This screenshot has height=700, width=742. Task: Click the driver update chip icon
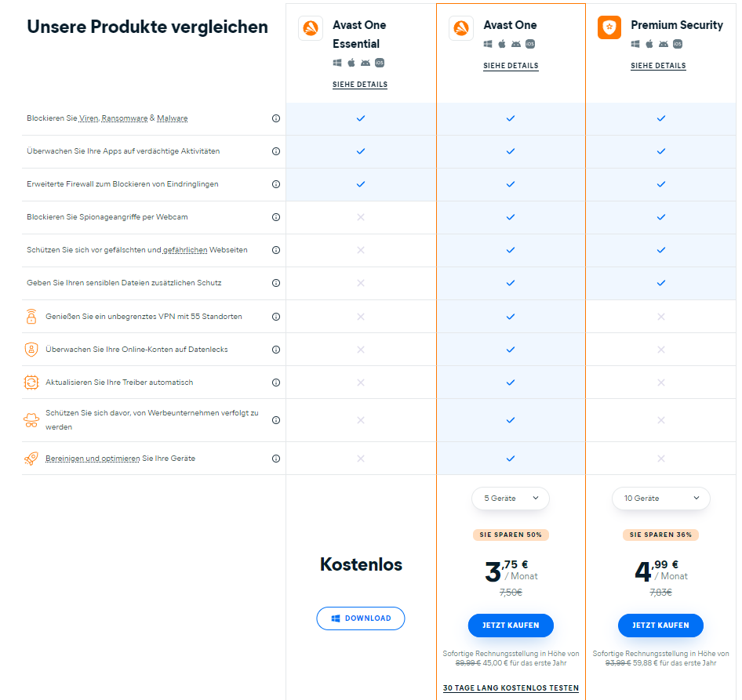click(31, 383)
